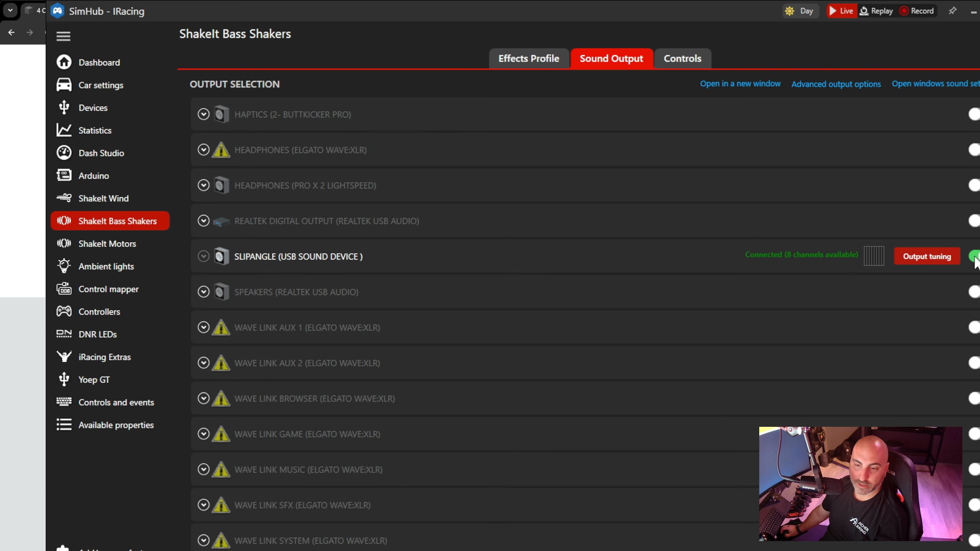Click channel level meter for Slipangle device

point(874,256)
